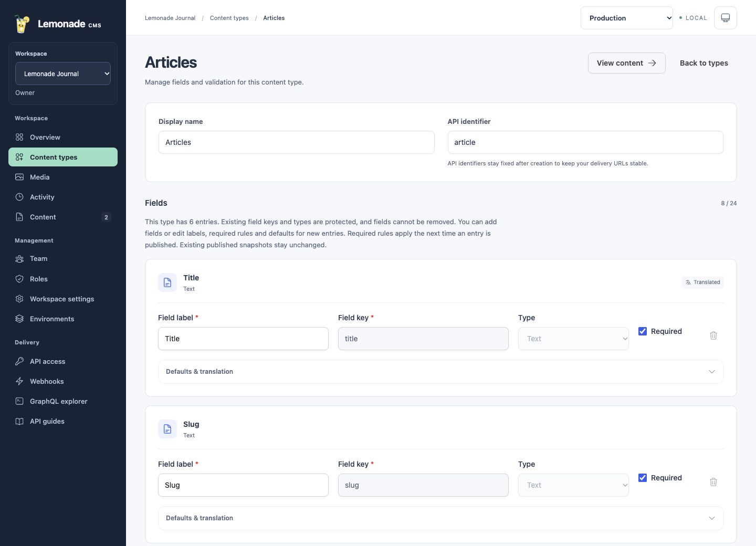Click the Overview sidebar icon
This screenshot has height=546, width=756.
click(19, 137)
